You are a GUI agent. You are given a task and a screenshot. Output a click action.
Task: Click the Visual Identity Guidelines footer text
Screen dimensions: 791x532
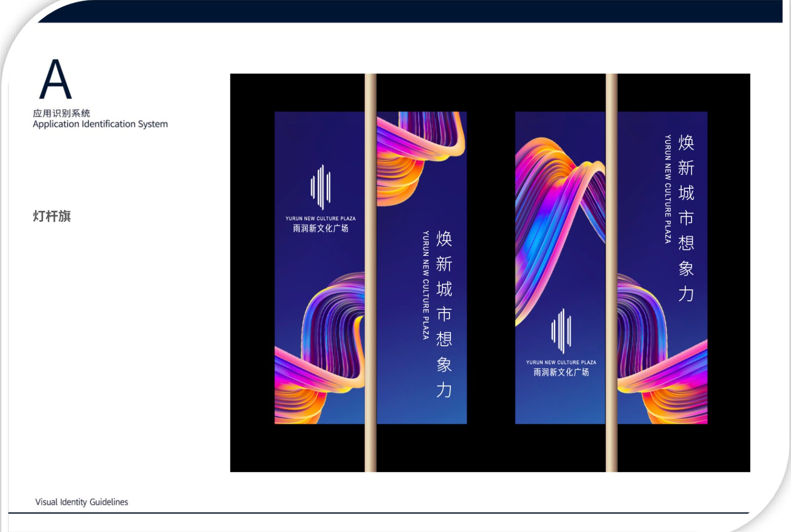click(82, 502)
